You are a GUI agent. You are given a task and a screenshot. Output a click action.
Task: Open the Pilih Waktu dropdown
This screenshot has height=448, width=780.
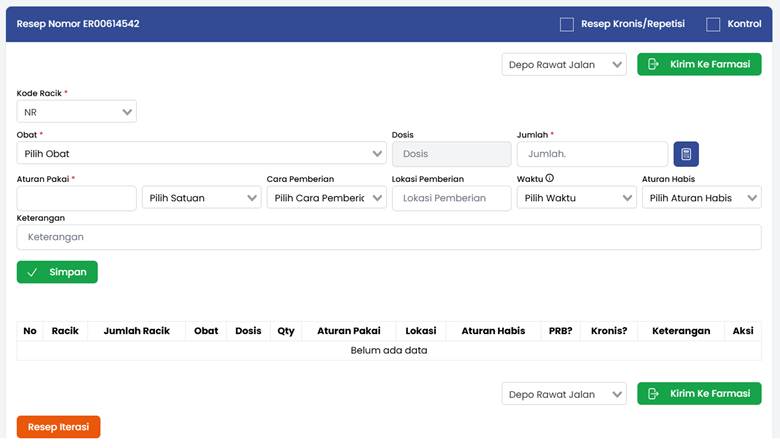click(576, 198)
